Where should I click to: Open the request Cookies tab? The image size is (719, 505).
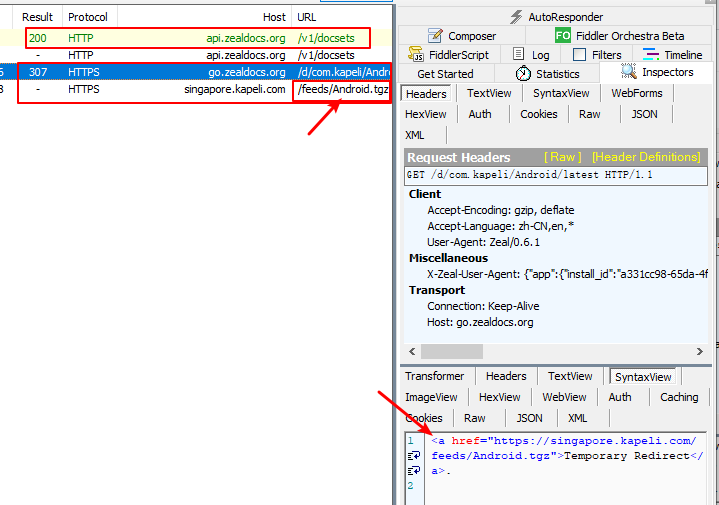tap(538, 114)
